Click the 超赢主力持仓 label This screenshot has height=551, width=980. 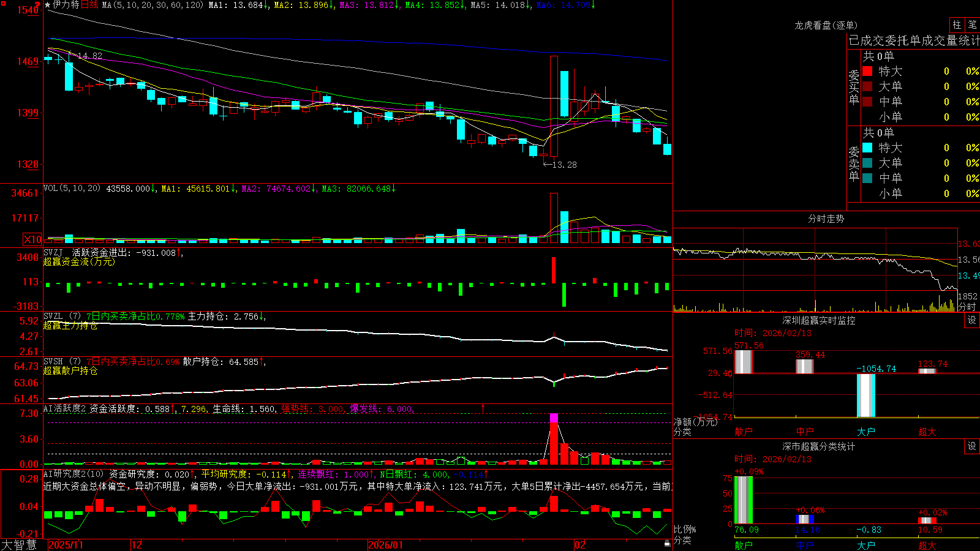[x=70, y=325]
